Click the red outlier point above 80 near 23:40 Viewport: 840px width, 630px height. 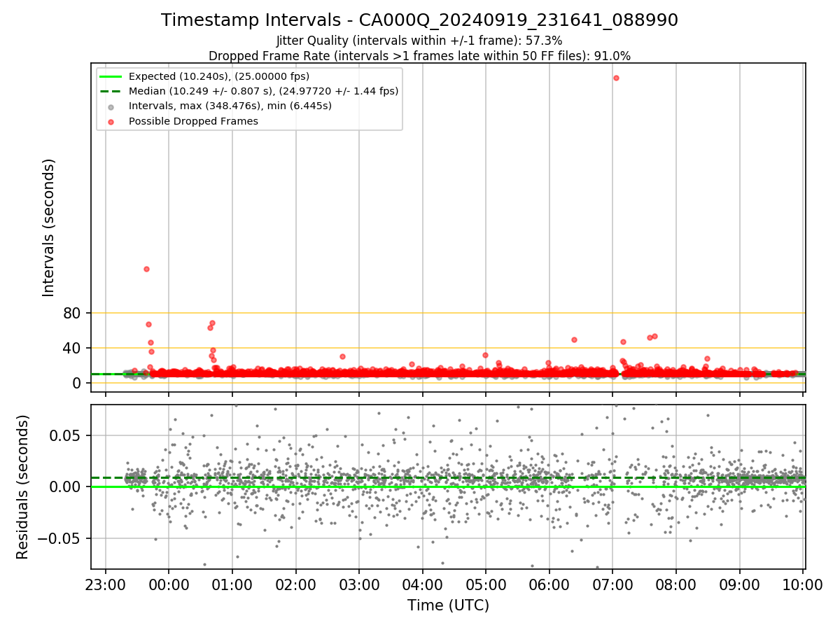click(x=146, y=269)
